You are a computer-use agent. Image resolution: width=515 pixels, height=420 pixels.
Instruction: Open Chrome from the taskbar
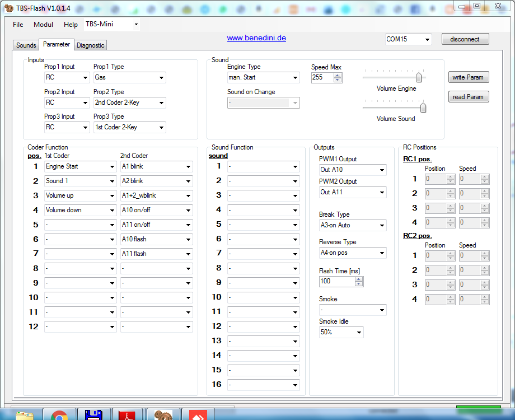(59, 416)
